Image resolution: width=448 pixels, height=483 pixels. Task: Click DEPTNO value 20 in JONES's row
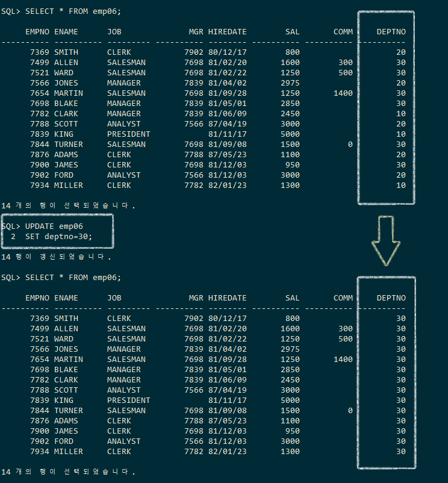tap(401, 83)
